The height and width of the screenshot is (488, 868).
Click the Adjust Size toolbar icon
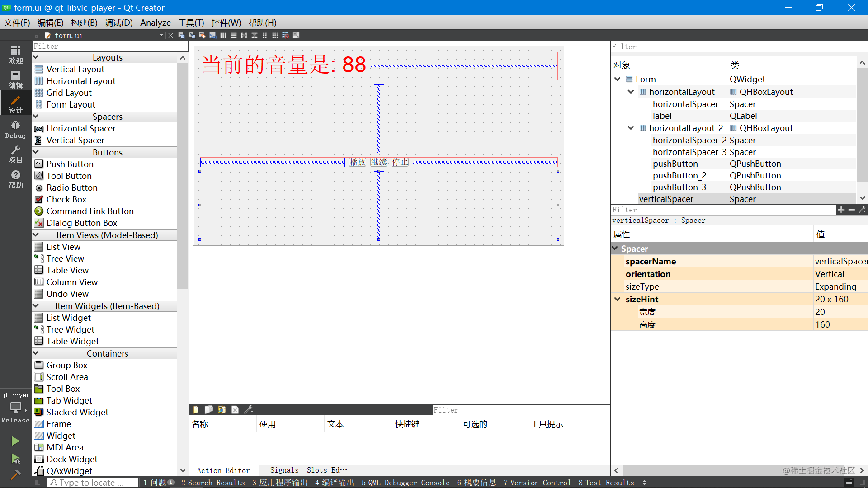click(x=296, y=35)
